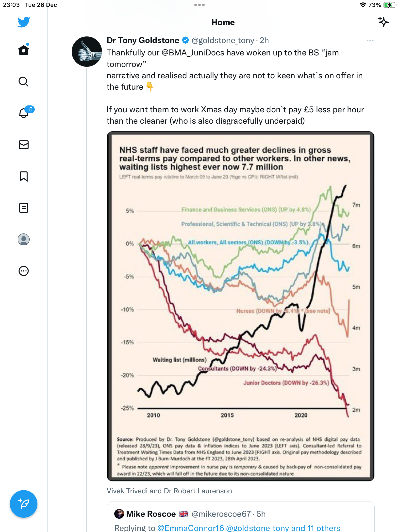399x532 pixels.
Task: Open the Messages envelope icon
Action: coord(24,145)
